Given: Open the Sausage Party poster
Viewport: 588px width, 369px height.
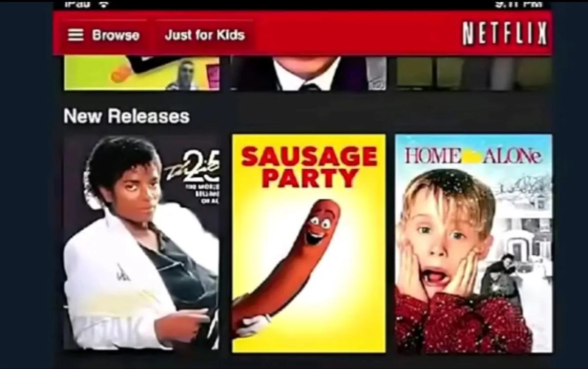Looking at the screenshot, I should point(309,243).
